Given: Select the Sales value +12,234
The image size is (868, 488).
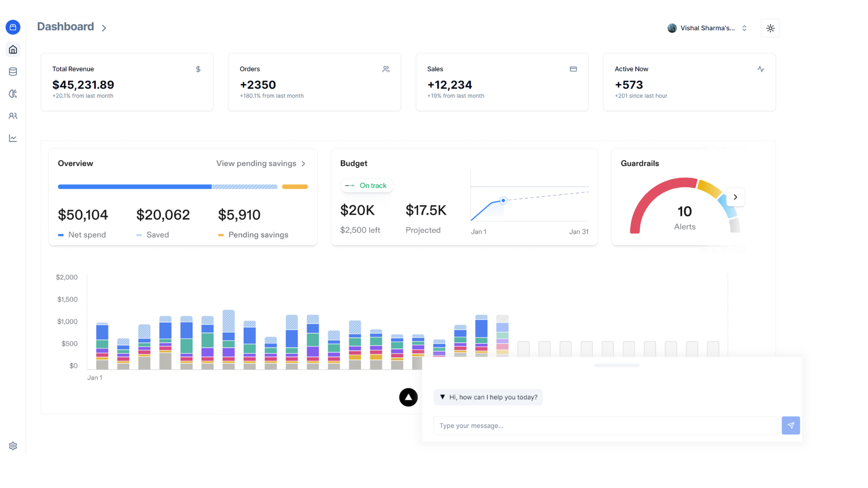Looking at the screenshot, I should pos(449,84).
